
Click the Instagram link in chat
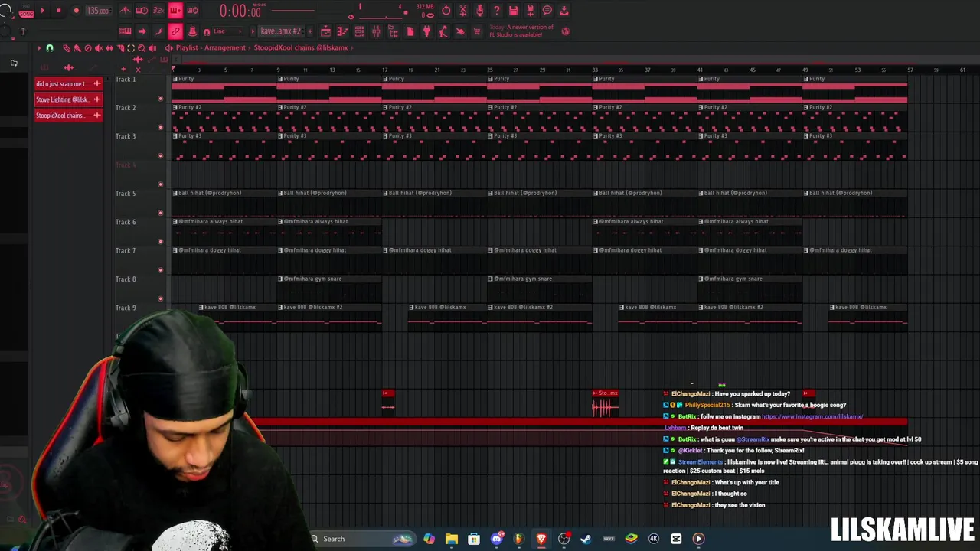pyautogui.click(x=812, y=416)
